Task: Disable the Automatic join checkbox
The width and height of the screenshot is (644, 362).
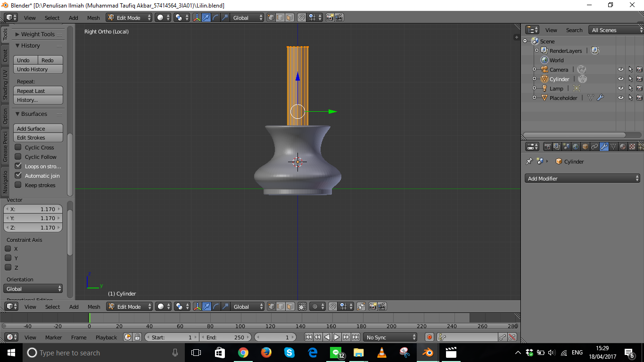Action: pos(18,175)
